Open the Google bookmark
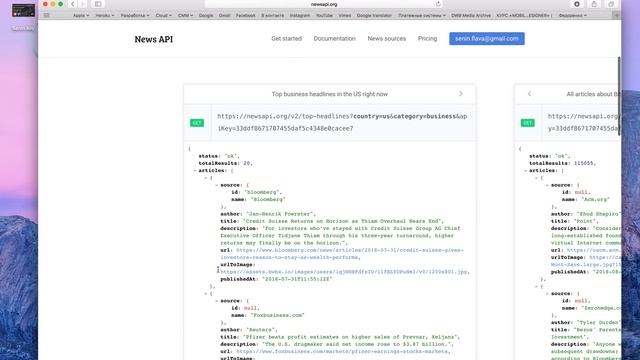640x360 pixels. click(206, 16)
